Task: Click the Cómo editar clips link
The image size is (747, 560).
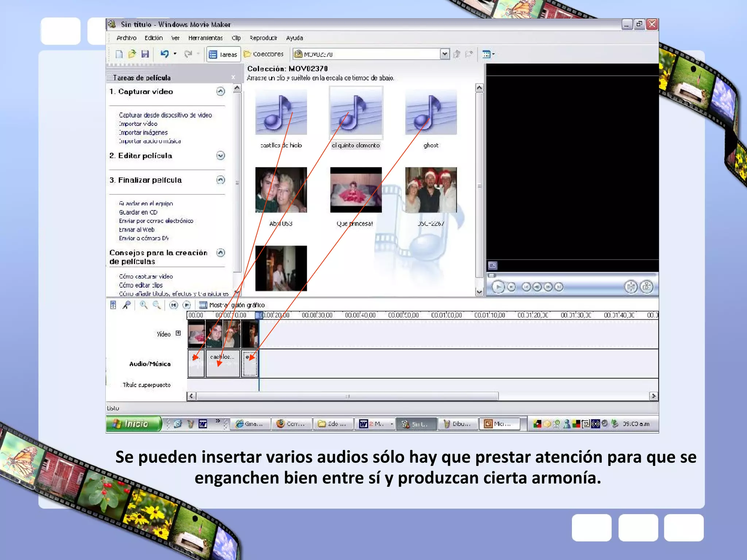Action: pos(141,285)
